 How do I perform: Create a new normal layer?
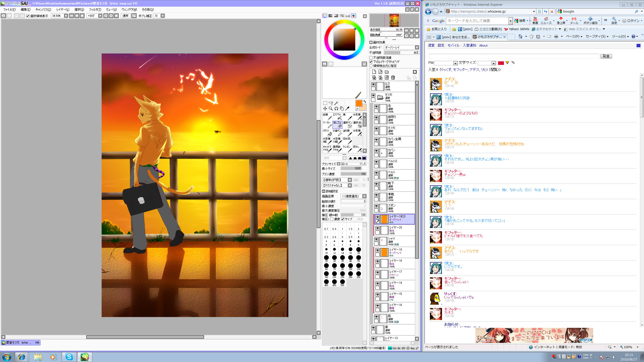pyautogui.click(x=374, y=72)
